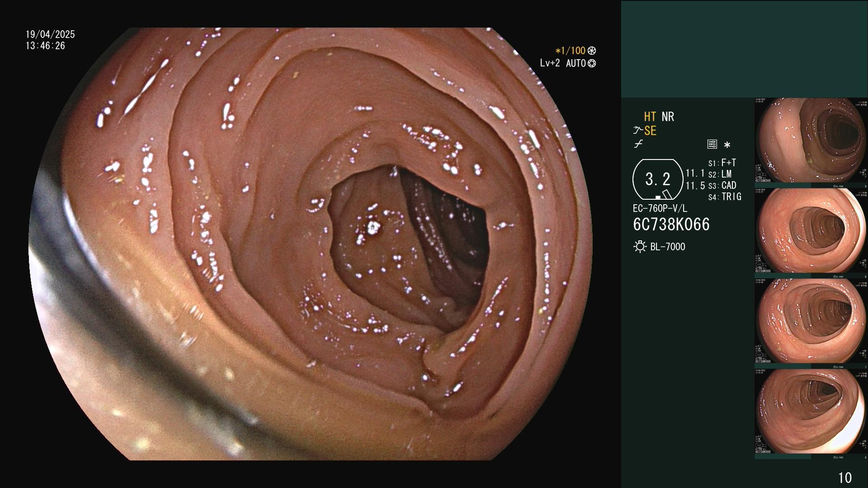Click the 11.1 diameter value

tap(695, 173)
